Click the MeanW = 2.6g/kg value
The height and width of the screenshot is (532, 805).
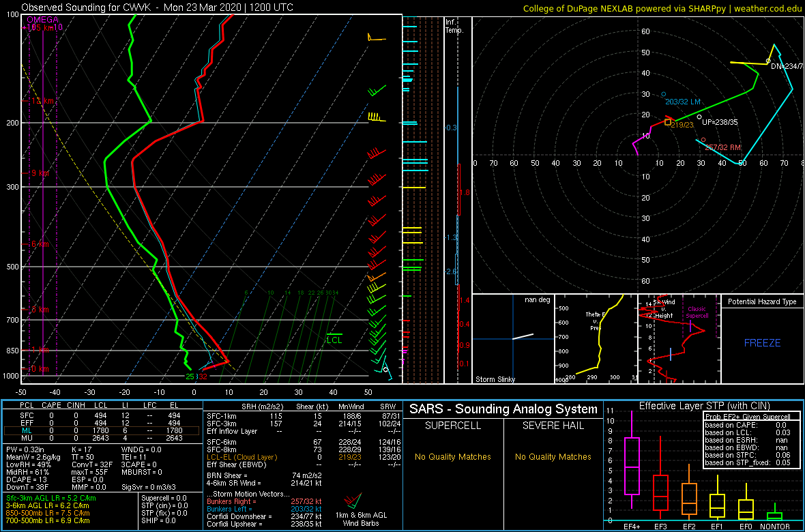32,457
